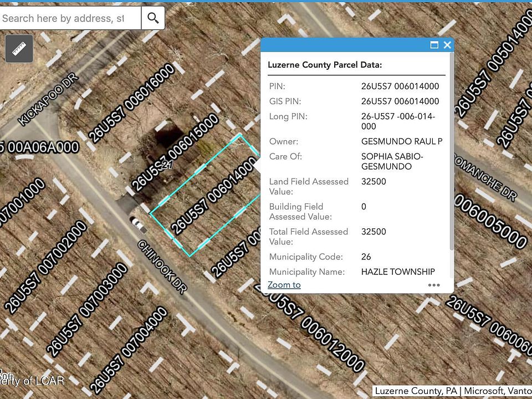Click the Luzerne County Parcel Data heading
Screen dimensions: 532x399
325,65
